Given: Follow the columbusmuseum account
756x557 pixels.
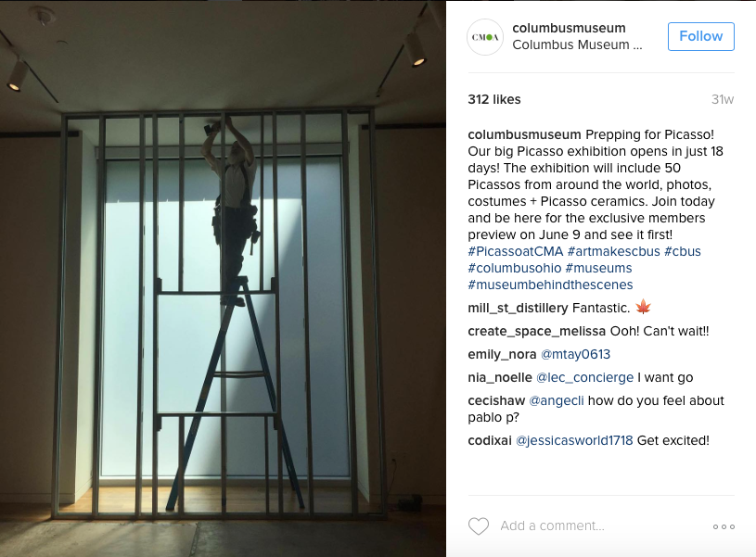Looking at the screenshot, I should pos(700,36).
